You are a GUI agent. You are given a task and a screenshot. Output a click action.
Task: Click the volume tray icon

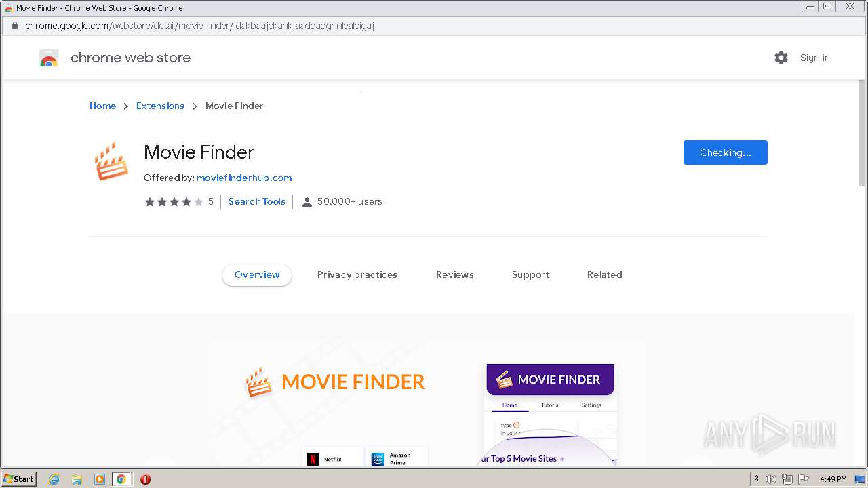[771, 479]
